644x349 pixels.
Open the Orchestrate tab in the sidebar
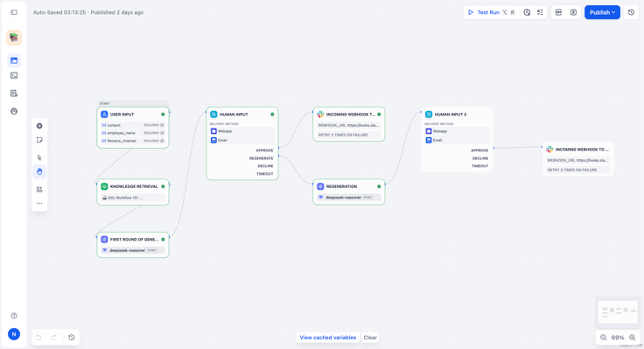pyautogui.click(x=14, y=60)
